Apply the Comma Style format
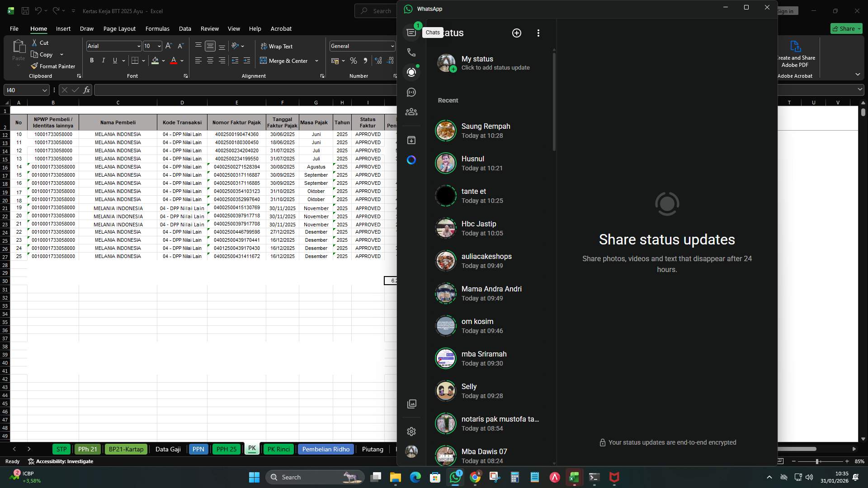 coord(366,60)
